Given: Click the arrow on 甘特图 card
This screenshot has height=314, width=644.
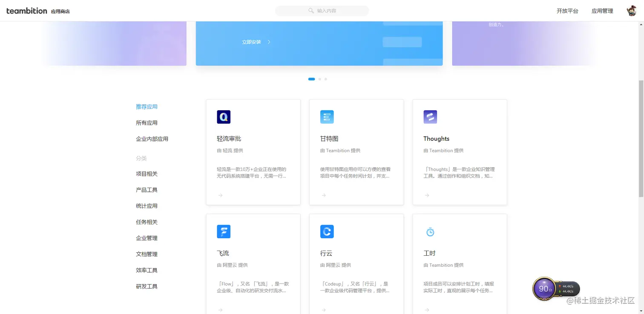Looking at the screenshot, I should 324,195.
